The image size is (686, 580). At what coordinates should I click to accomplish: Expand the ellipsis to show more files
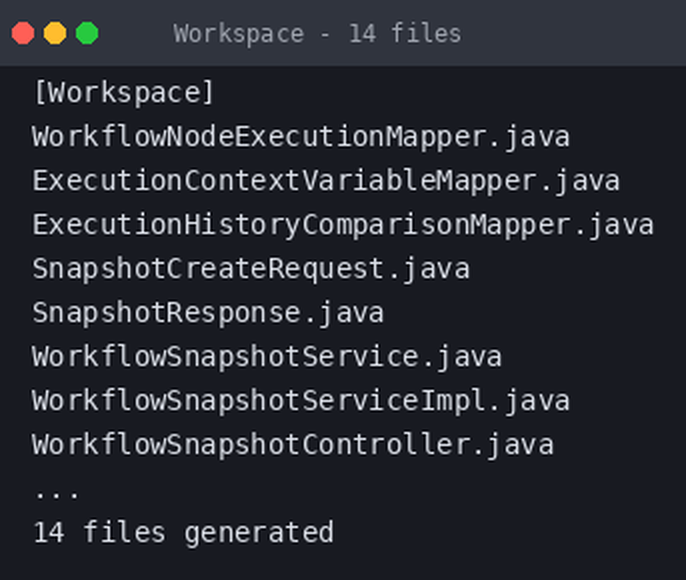point(57,493)
